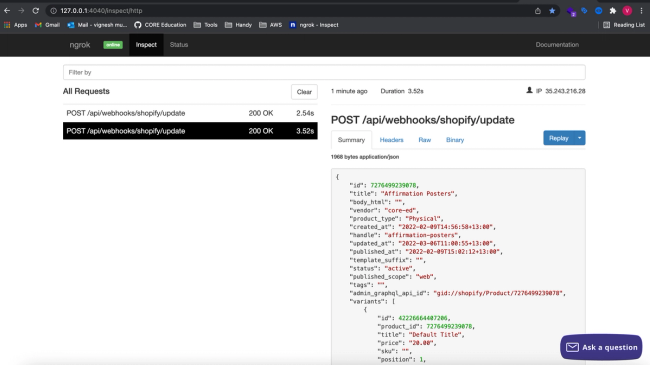650x365 pixels.
Task: Click the '1968 bytes application/json' label
Action: [x=365, y=157]
